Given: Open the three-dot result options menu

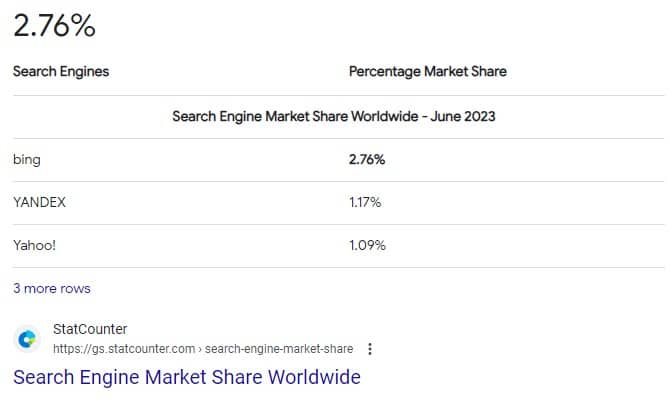Looking at the screenshot, I should 370,349.
